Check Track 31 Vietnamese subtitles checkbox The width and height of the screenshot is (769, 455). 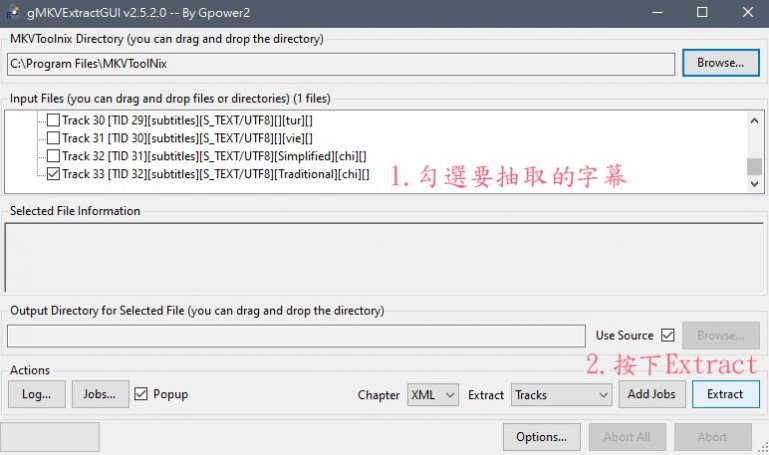[x=53, y=138]
